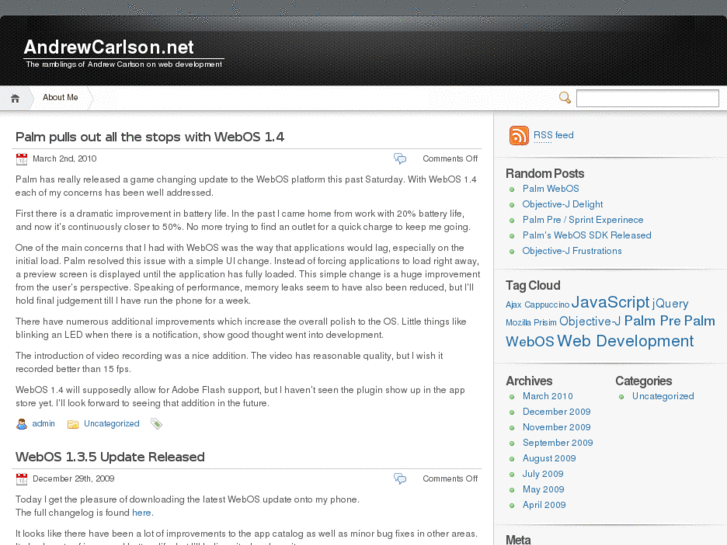Click the search magnifier icon

[564, 97]
